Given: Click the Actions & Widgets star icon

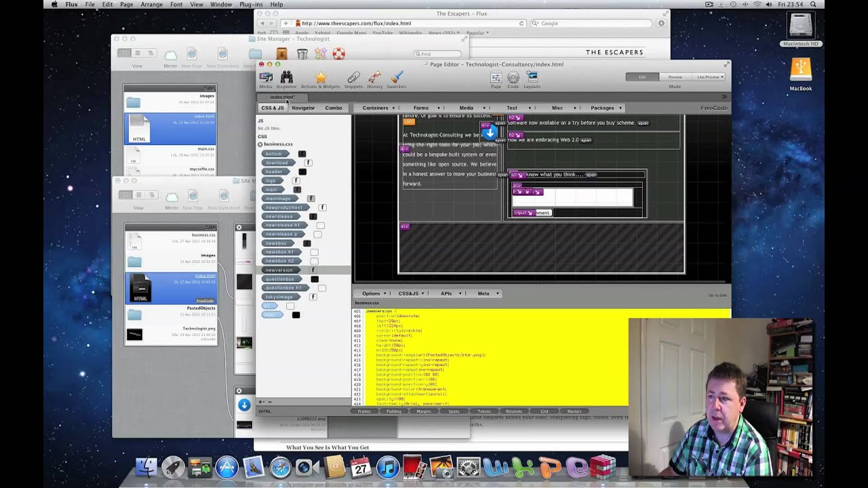Looking at the screenshot, I should tap(321, 77).
